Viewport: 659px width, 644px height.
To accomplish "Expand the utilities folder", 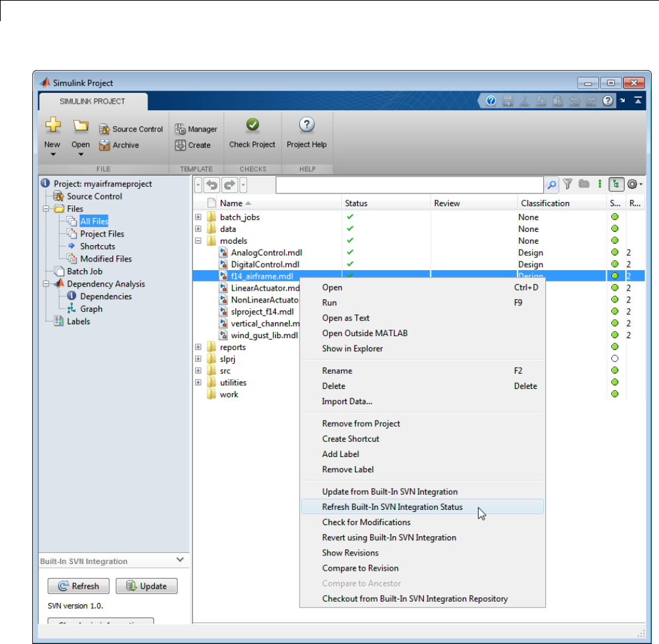I will click(198, 382).
